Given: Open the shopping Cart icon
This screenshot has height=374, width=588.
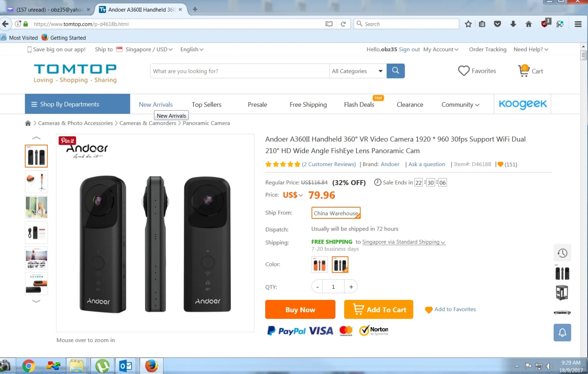Looking at the screenshot, I should [x=523, y=71].
